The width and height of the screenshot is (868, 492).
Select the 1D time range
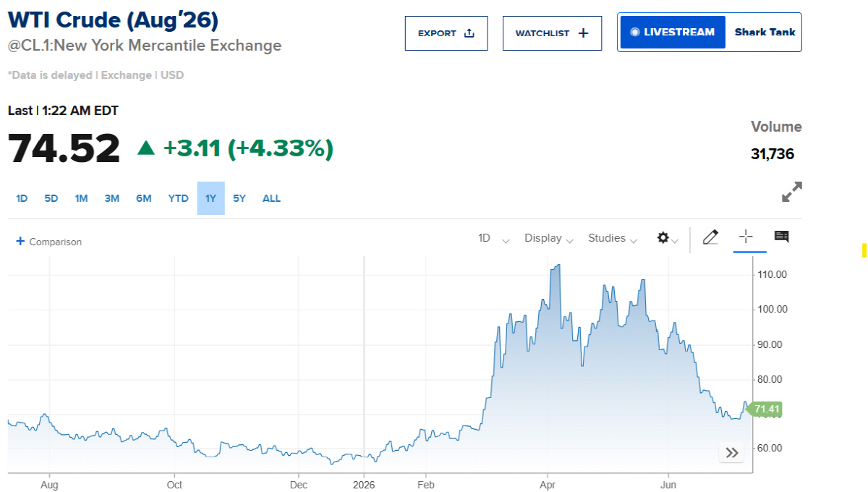[x=22, y=198]
